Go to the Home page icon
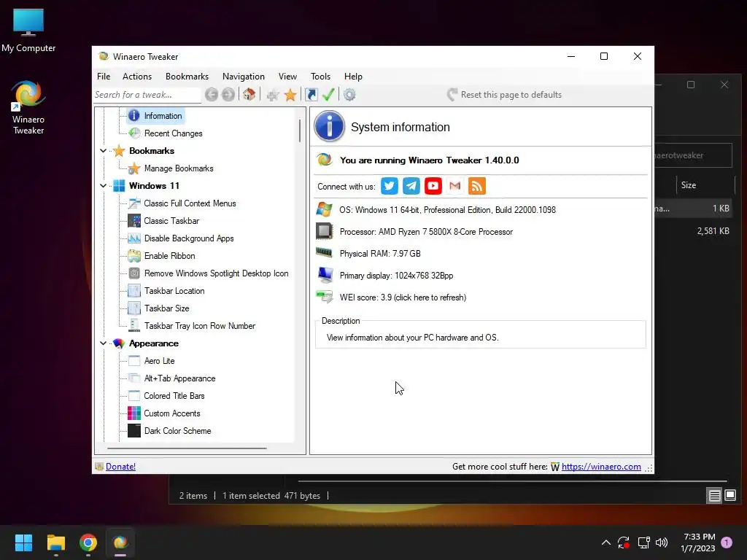The width and height of the screenshot is (747, 560). point(249,94)
